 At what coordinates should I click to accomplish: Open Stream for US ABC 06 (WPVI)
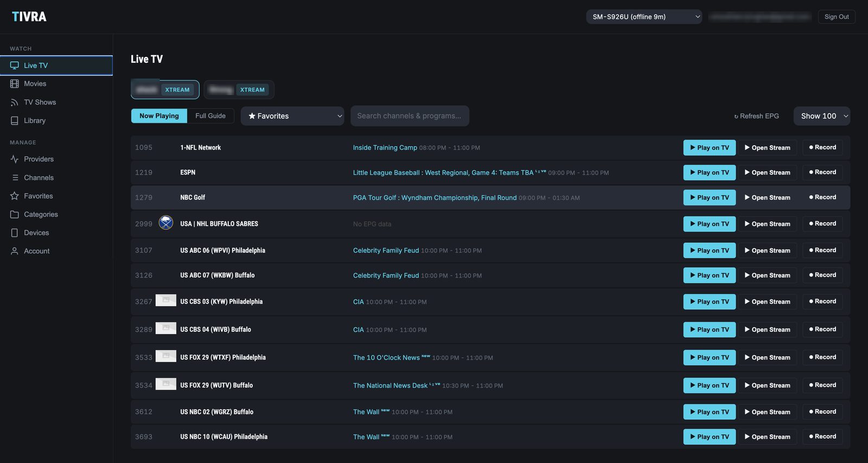pos(767,250)
